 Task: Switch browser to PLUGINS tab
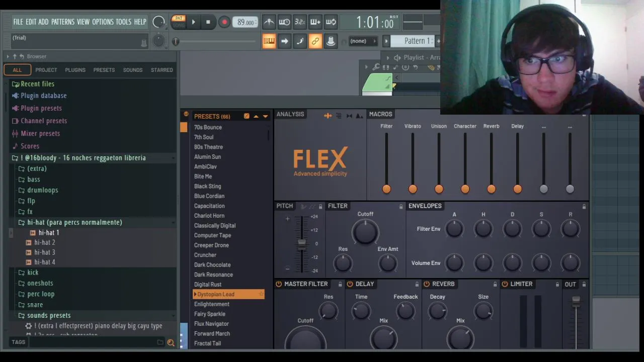(x=75, y=70)
